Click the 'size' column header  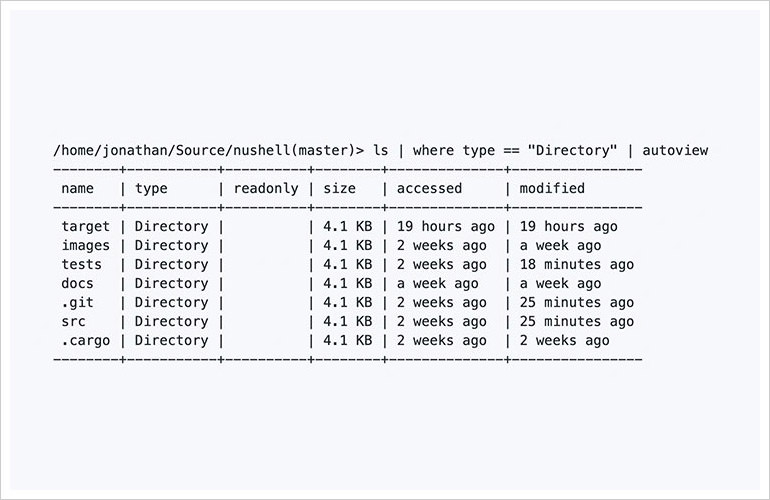[x=339, y=188]
